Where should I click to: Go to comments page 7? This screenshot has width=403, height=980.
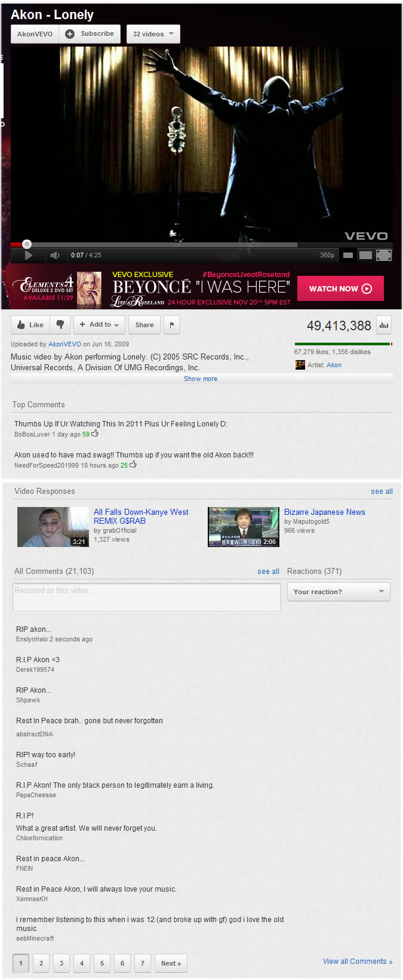click(143, 963)
